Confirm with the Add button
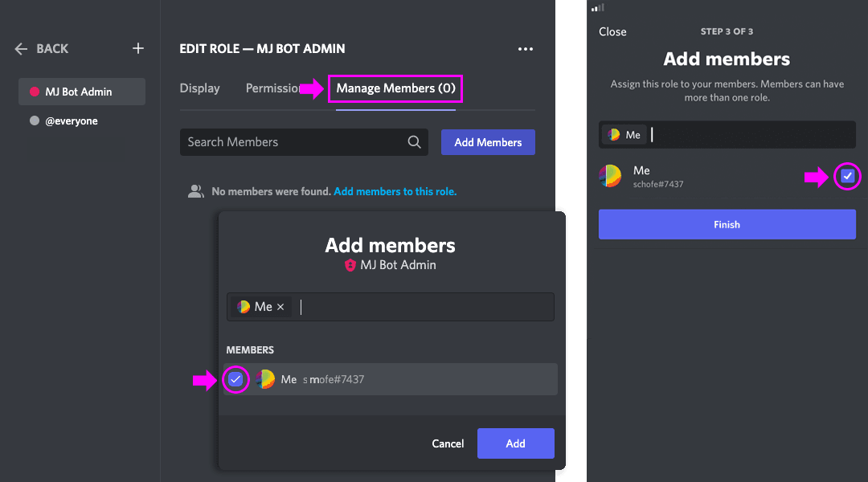 515,443
